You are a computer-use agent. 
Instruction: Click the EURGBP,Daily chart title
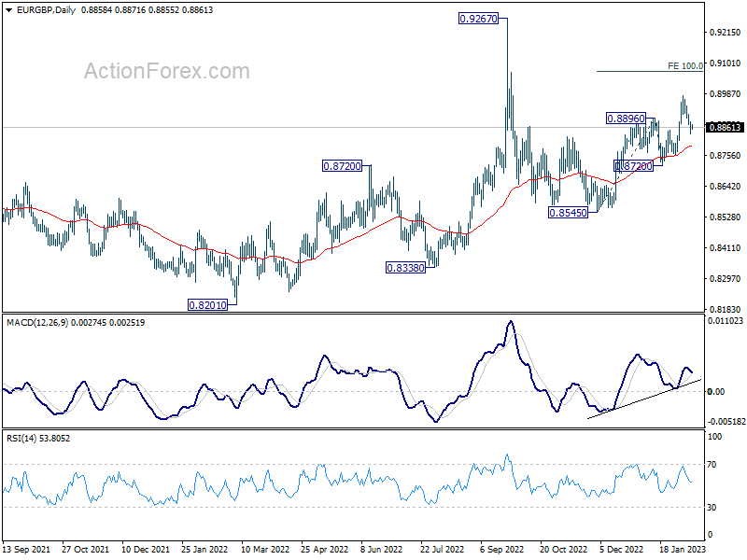click(46, 10)
